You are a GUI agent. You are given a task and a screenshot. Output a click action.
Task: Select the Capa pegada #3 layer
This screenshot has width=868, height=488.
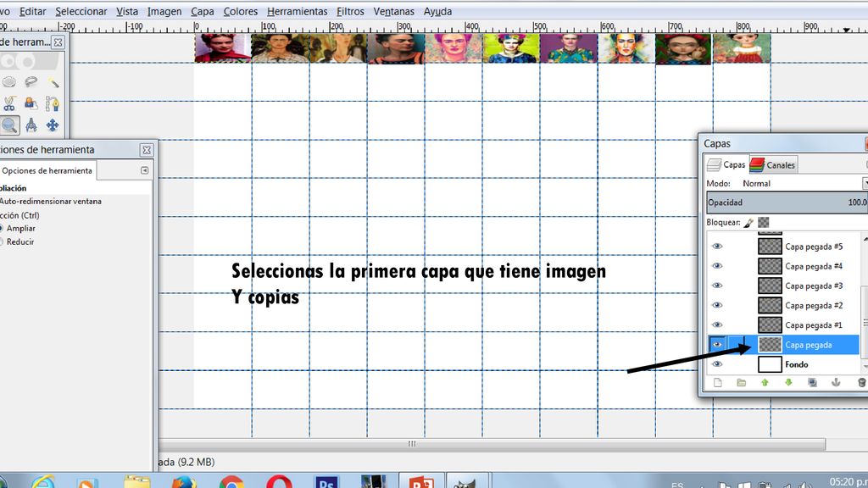click(814, 286)
